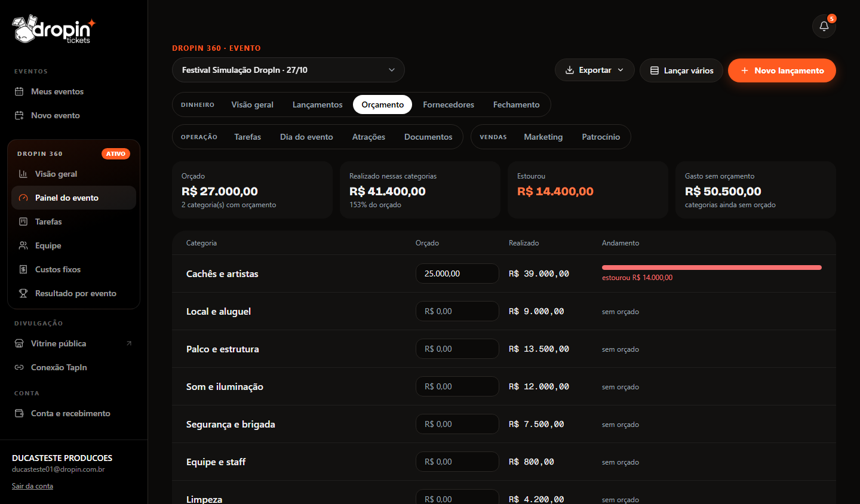860x504 pixels.
Task: Click the Meus eventos calendar icon
Action: 19,91
